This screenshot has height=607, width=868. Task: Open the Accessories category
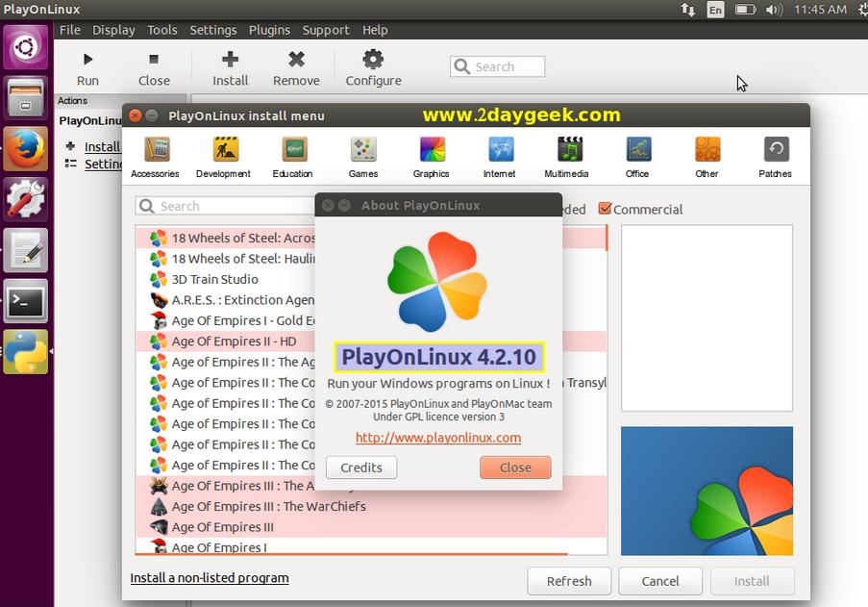[155, 158]
